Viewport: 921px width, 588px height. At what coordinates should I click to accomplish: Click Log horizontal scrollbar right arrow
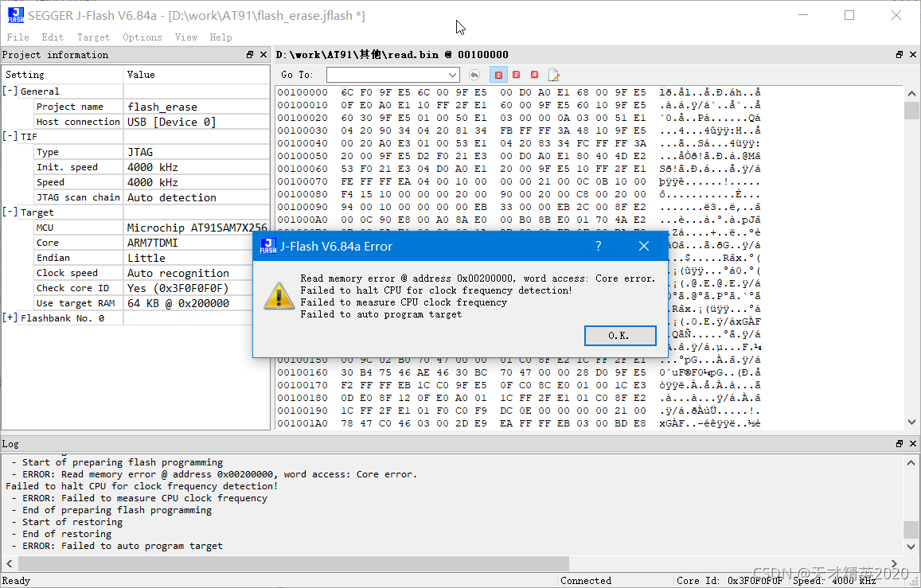(x=894, y=563)
